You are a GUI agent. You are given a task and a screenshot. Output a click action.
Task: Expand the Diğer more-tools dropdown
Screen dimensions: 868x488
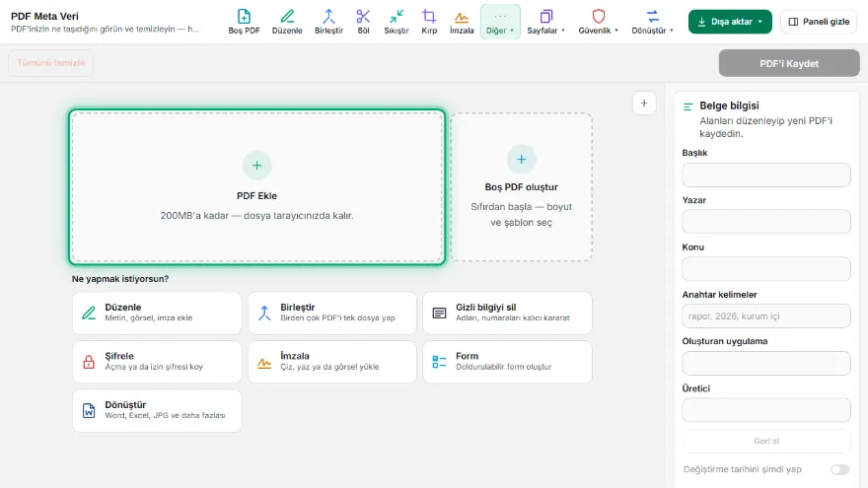[x=500, y=22]
